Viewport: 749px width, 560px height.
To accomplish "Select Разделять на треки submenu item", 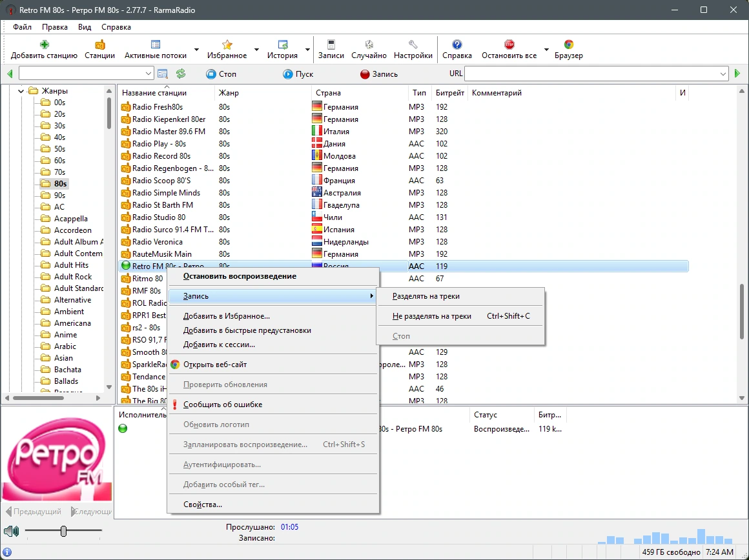I will click(460, 296).
